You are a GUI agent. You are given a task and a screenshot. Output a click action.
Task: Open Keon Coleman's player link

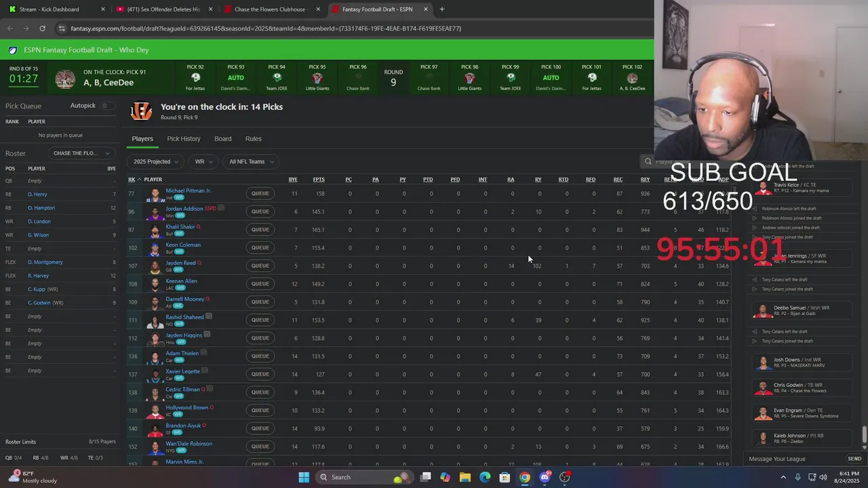(x=183, y=245)
